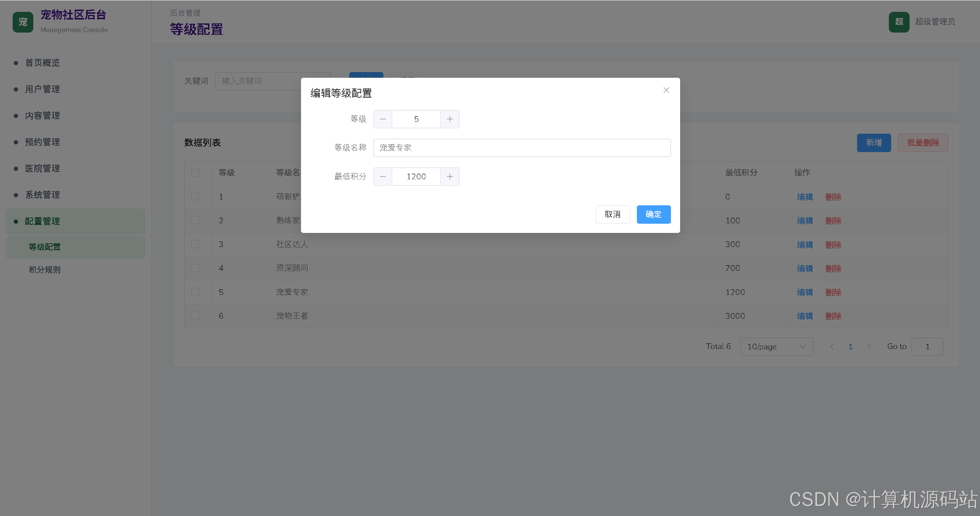Collapse the 配置管理 sidebar menu
The width and height of the screenshot is (980, 516).
[x=75, y=221]
